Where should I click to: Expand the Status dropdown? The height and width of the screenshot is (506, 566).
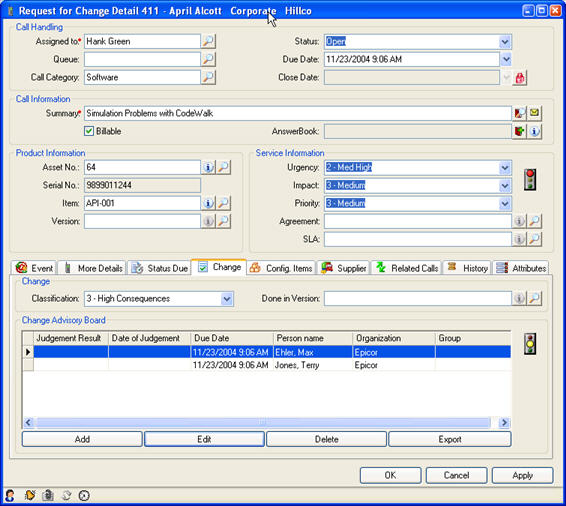click(505, 42)
